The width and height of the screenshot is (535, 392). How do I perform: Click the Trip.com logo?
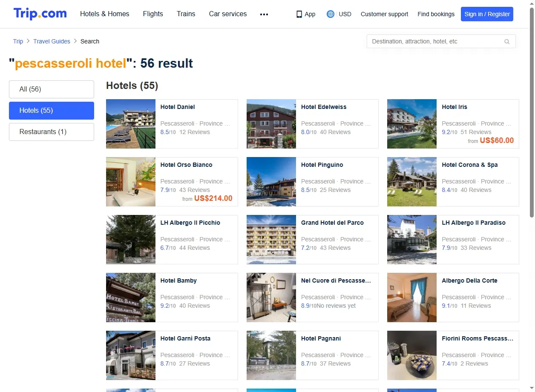[40, 14]
